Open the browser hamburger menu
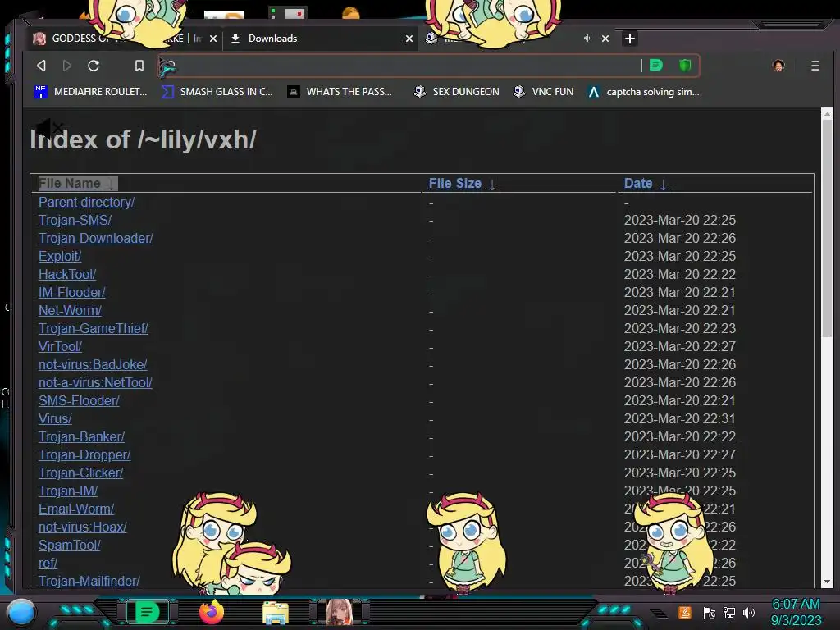The width and height of the screenshot is (840, 630). point(815,66)
